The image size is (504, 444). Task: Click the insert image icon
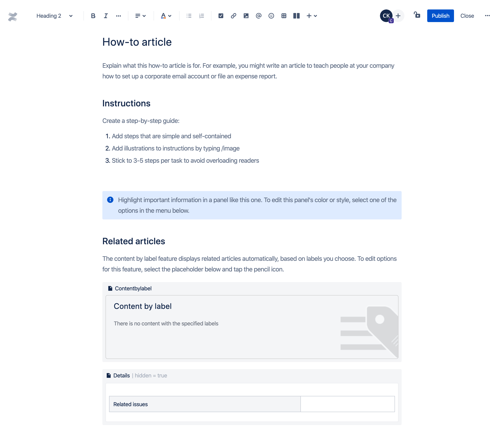[246, 16]
